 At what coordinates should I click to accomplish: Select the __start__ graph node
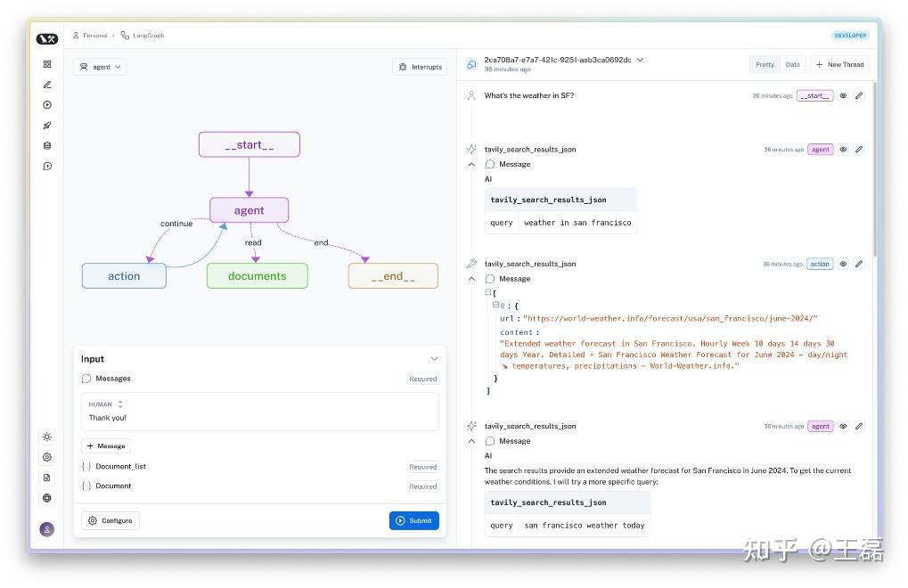[249, 144]
